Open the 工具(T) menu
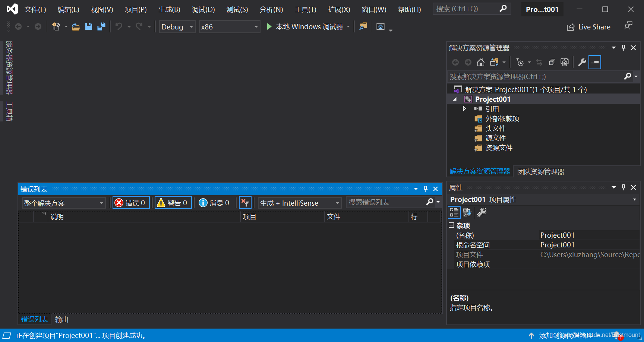 [x=305, y=9]
